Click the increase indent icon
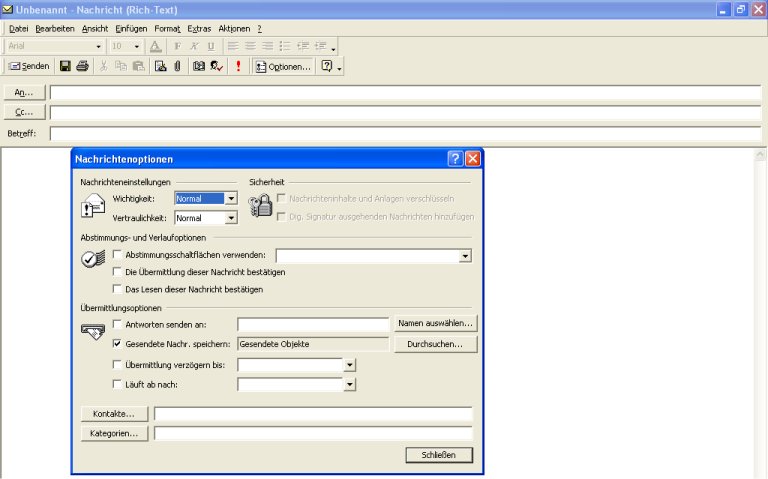 [321, 47]
